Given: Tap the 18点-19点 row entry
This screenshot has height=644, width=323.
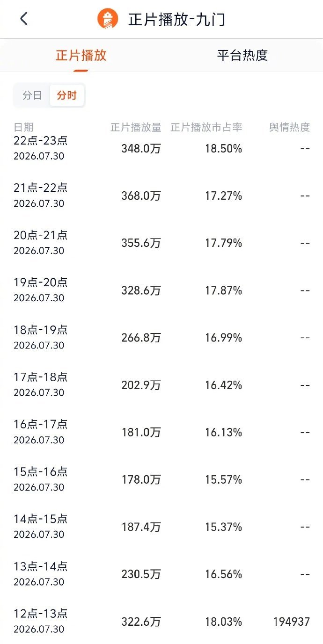Looking at the screenshot, I should click(x=161, y=338).
